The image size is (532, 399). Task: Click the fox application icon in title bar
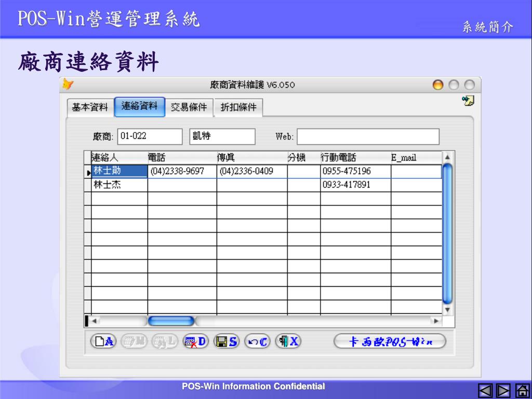click(x=68, y=84)
